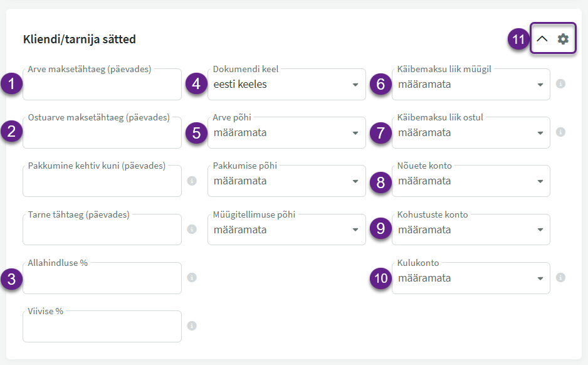Focus the Ostuarve maksetähtaeg input field
The height and width of the screenshot is (365, 588).
coord(102,134)
